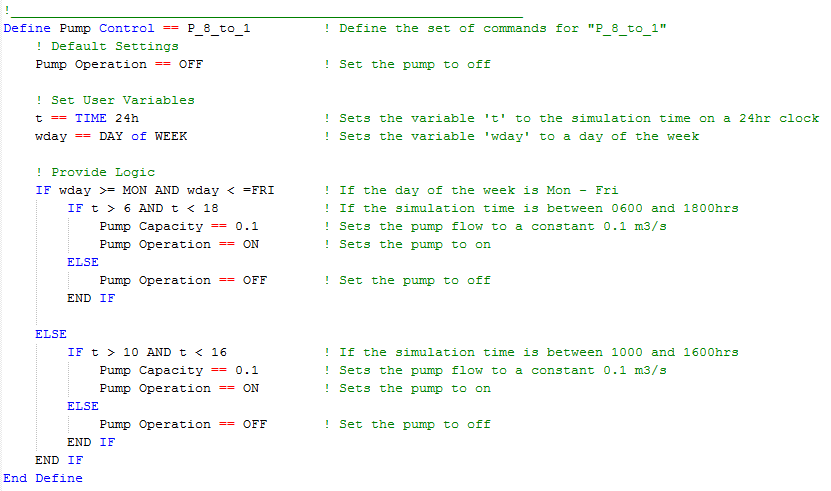Viewport: 831px width, 491px height.
Task: Click the comment about the 24hr clock
Action: click(x=571, y=118)
